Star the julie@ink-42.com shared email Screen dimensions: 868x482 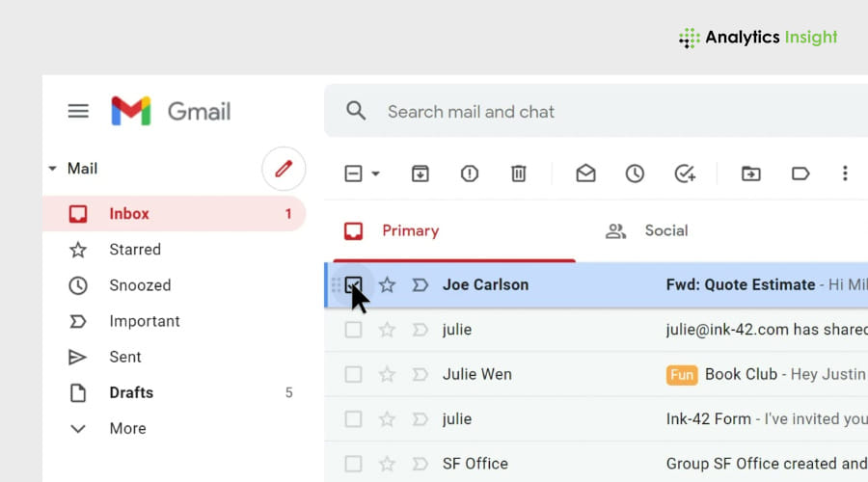click(387, 330)
